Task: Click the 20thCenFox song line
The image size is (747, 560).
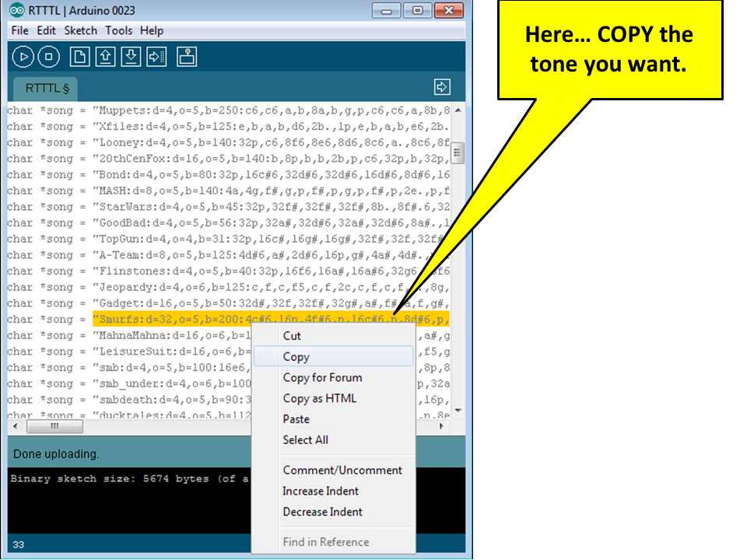Action: point(228,159)
